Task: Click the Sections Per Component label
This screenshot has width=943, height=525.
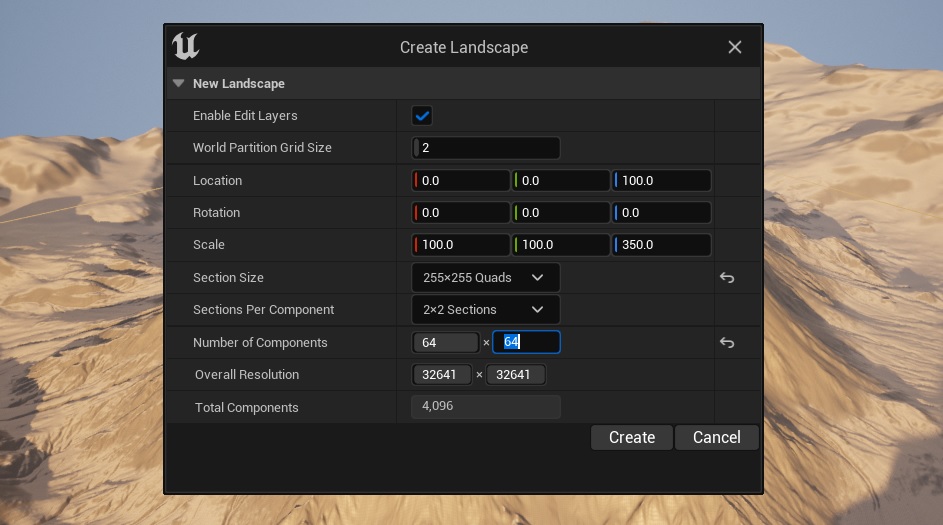Action: pos(263,310)
